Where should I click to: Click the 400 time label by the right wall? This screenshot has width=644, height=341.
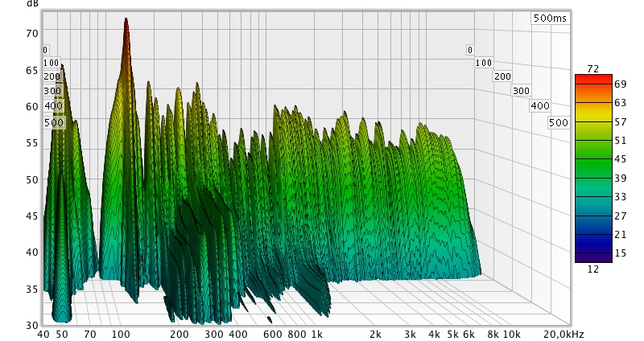pos(540,106)
